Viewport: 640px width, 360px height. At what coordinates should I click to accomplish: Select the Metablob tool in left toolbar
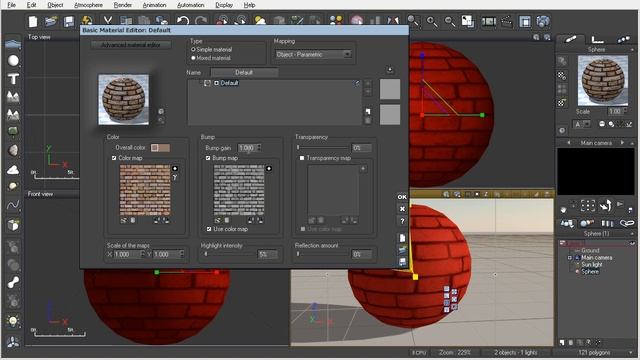coord(13,282)
